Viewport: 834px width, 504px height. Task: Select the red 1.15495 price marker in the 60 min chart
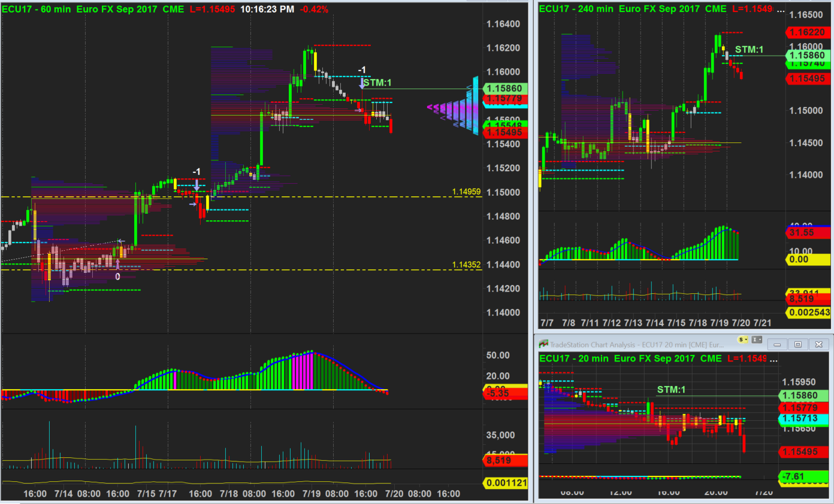pyautogui.click(x=504, y=132)
